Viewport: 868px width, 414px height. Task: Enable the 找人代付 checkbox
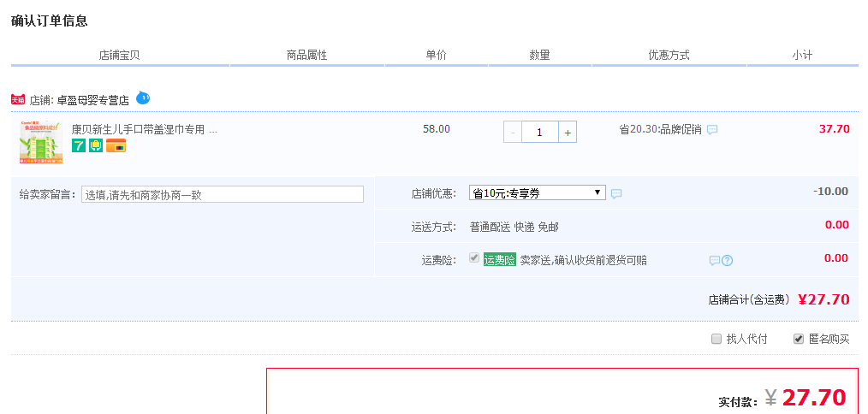tap(716, 339)
